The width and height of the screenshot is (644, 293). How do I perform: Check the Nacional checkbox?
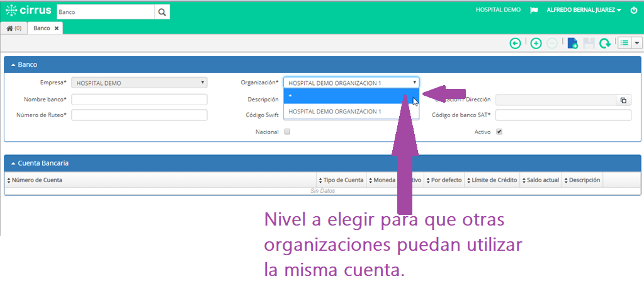click(288, 132)
